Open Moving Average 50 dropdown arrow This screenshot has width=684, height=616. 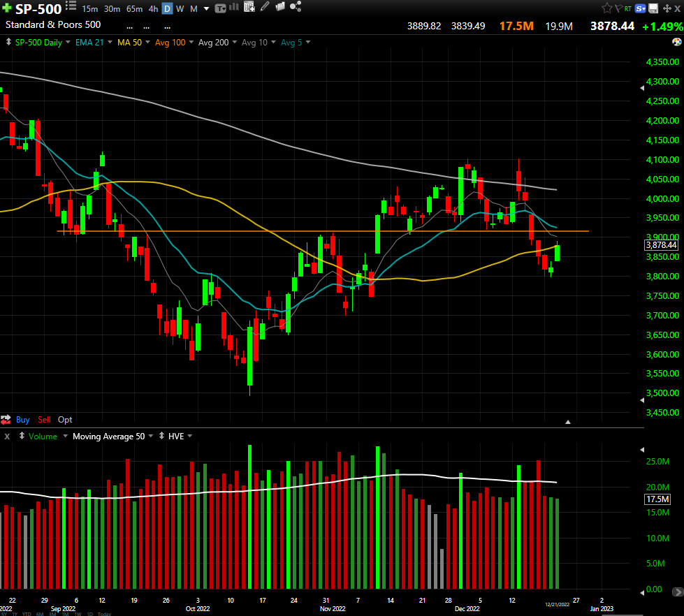[x=150, y=436]
